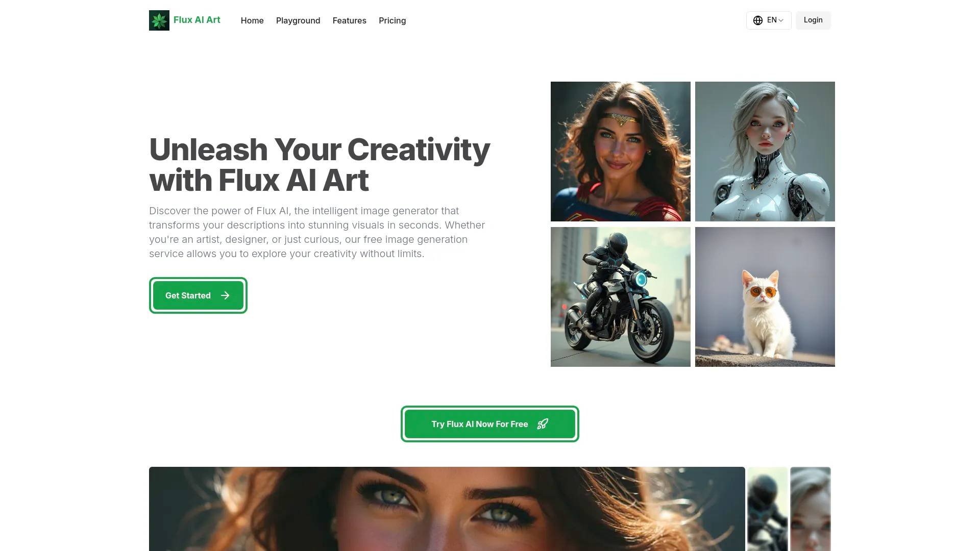Select the Home navigation tab

click(x=253, y=20)
